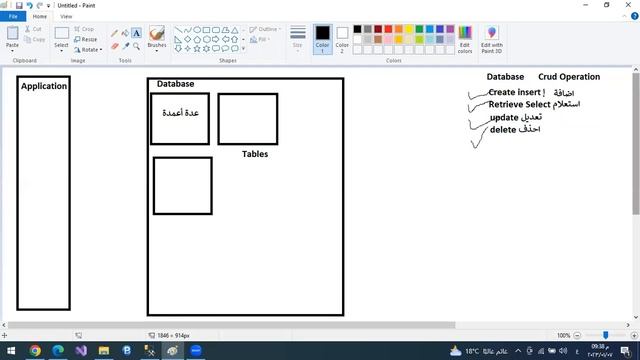Click the Copy command
Image resolution: width=640 pixels, height=360 pixels.
coord(35,39)
